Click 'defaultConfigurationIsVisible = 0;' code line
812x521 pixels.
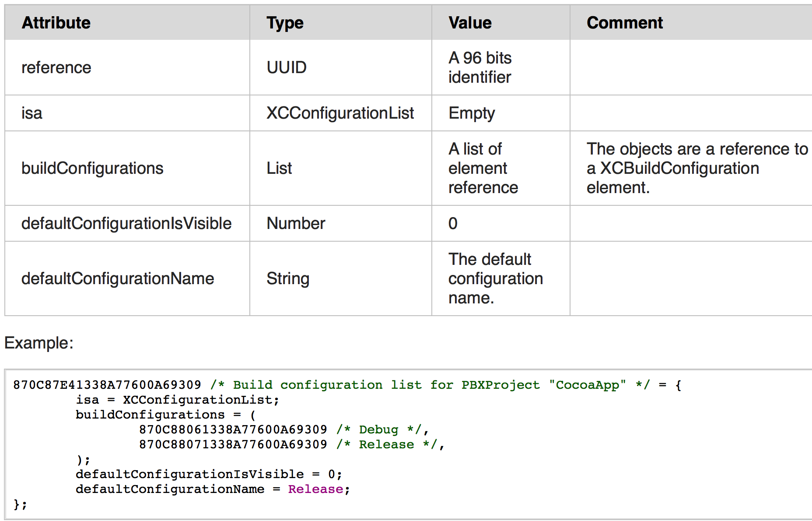(x=209, y=474)
